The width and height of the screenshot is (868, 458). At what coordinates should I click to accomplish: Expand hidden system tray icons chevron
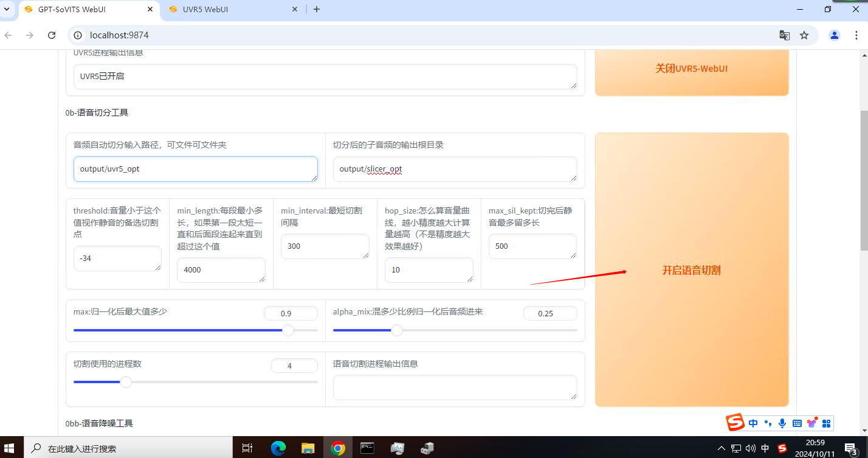[x=722, y=449]
